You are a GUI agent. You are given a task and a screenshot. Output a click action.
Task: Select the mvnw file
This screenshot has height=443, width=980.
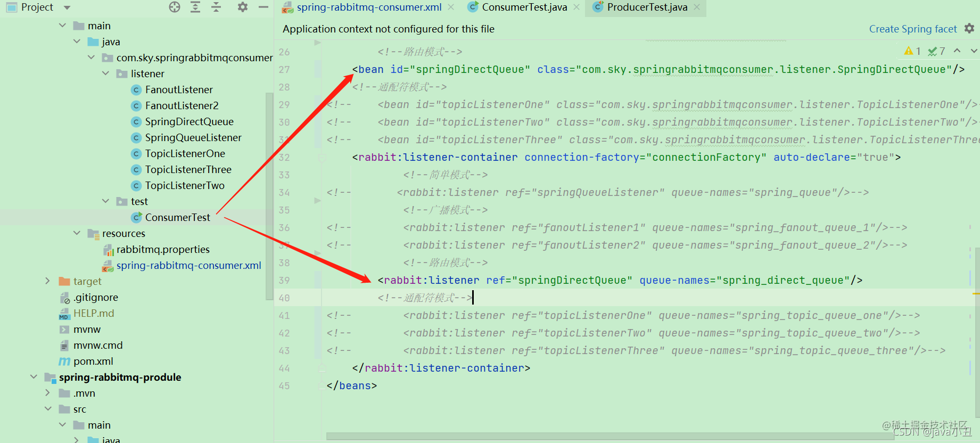pyautogui.click(x=87, y=329)
